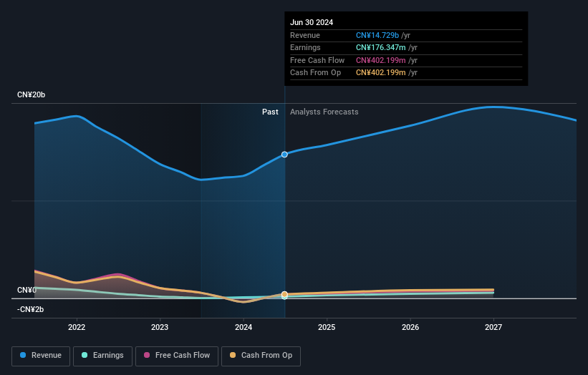Select the CN¥14.729b revenue value in the tooltip
Image resolution: width=588 pixels, height=375 pixels.
380,35
